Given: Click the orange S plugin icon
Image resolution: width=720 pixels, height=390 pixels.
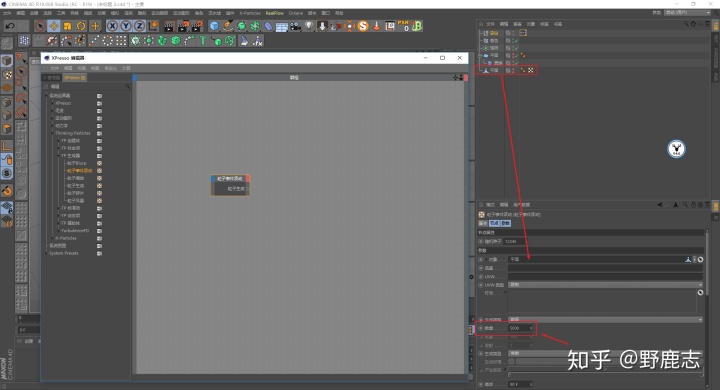Looking at the screenshot, I should 363,26.
